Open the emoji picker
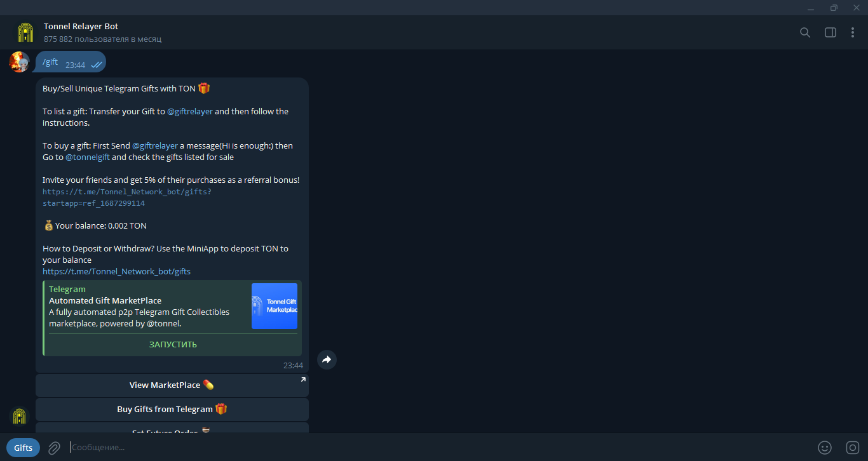Screen dimensions: 868x461 click(825, 448)
